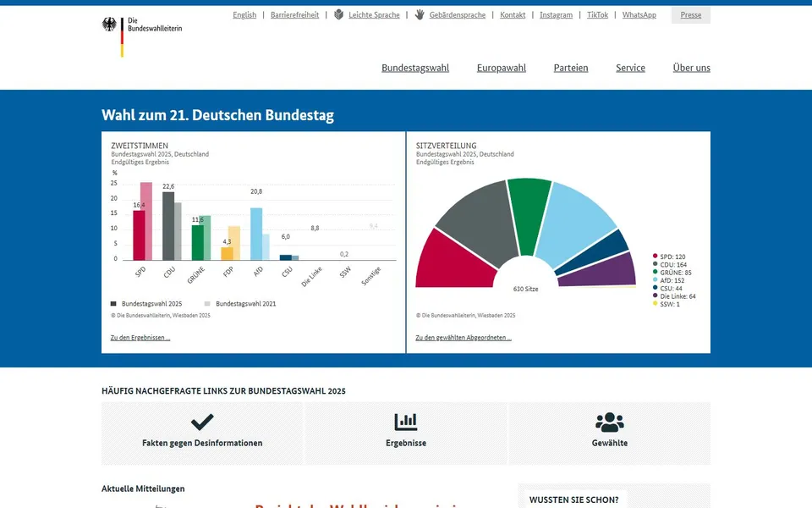The image size is (812, 508).
Task: Click the SSW: 1 legend entry
Action: point(667,304)
